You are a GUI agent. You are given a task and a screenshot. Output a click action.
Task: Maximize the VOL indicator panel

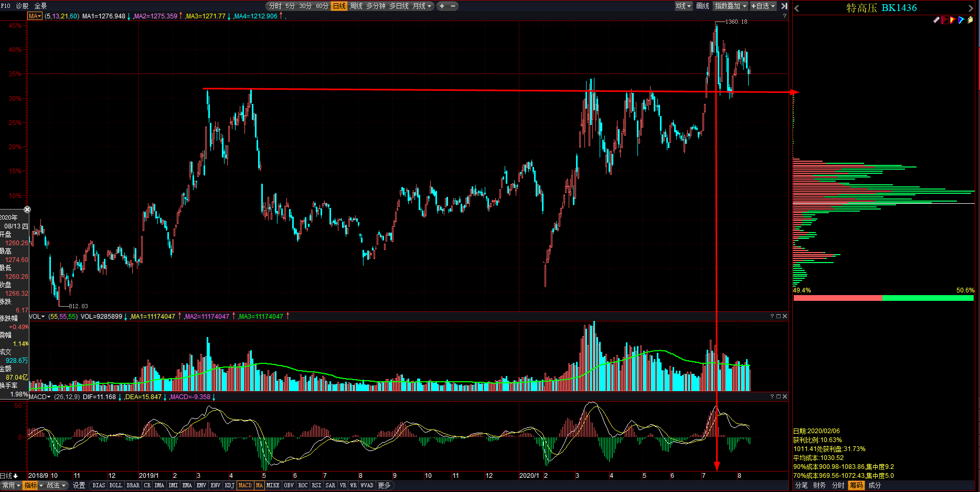click(779, 316)
